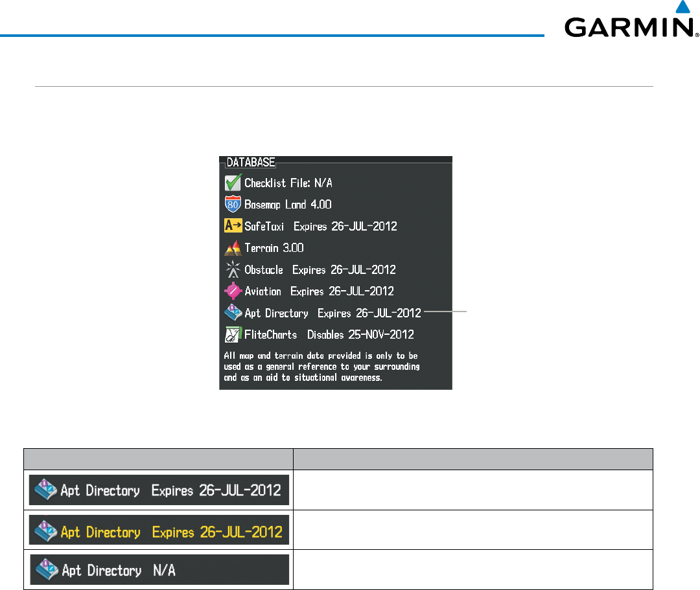
Task: Select SafeTaxi 'Expires 26-JUL-2012' date
Action: point(345,226)
